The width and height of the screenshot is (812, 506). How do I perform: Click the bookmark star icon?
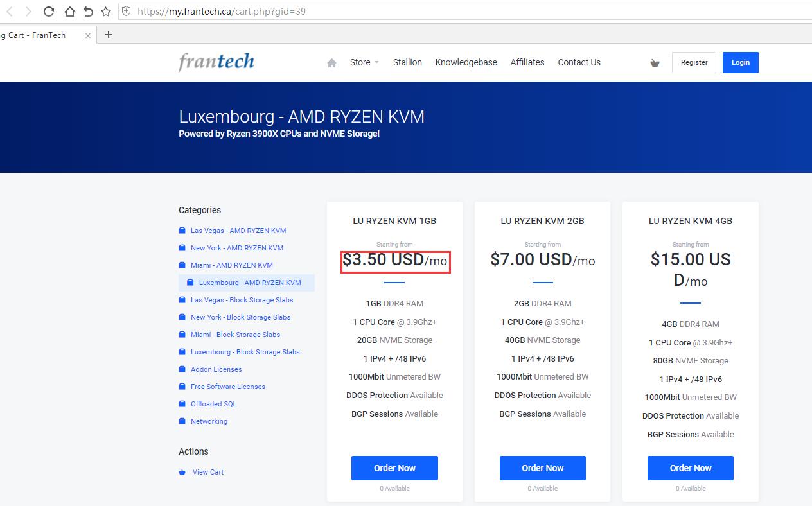106,11
